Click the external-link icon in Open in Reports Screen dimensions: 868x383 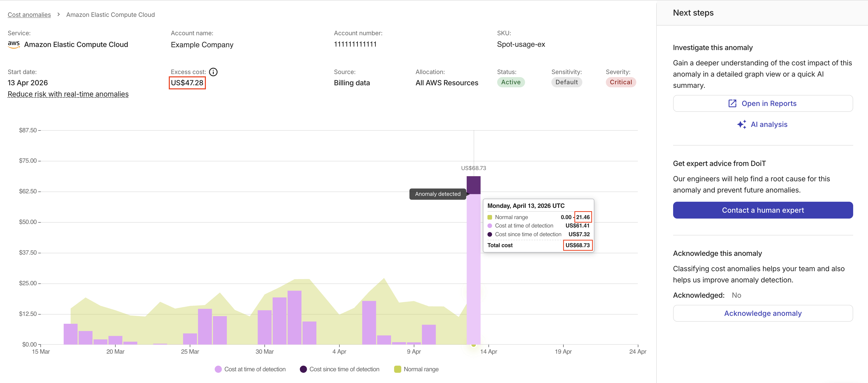coord(732,103)
